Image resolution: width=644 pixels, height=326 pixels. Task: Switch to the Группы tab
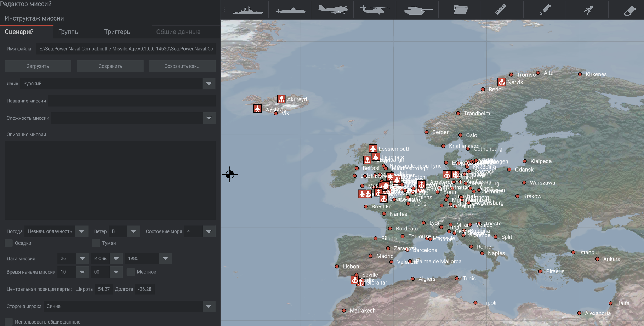pyautogui.click(x=69, y=32)
